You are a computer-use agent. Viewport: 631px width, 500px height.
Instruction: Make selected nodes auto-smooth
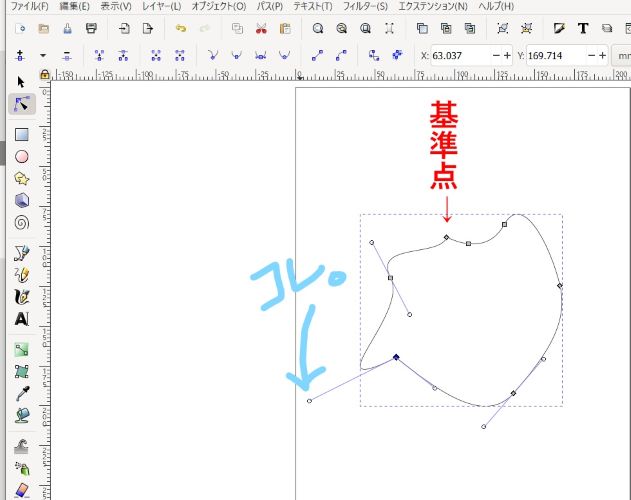click(284, 55)
